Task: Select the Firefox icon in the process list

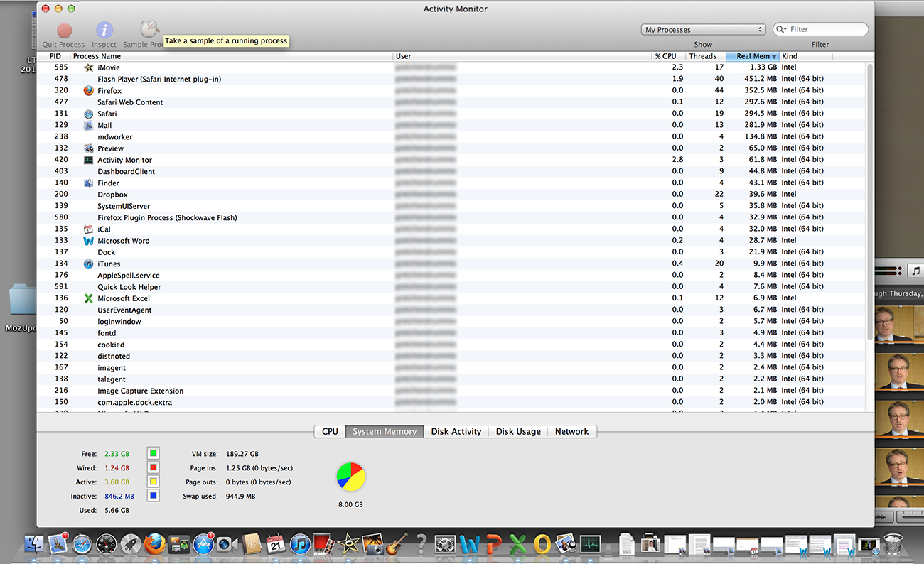Action: (88, 91)
